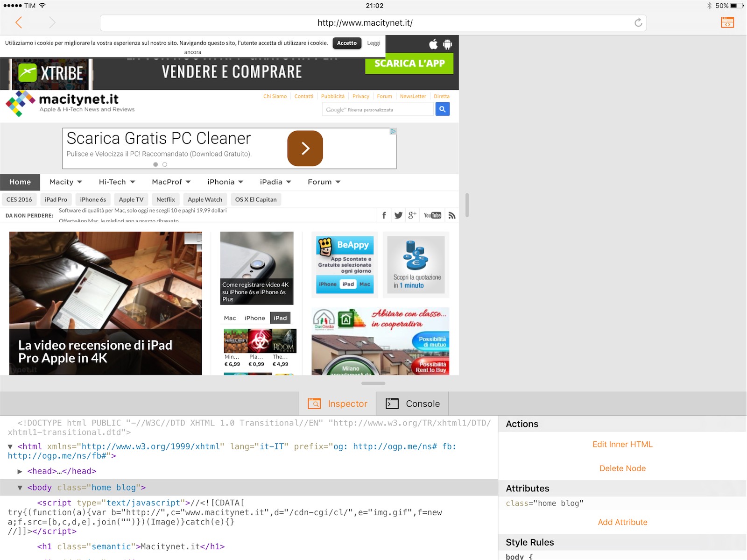The image size is (747, 560).
Task: Select the iPhone tab in app deals
Action: click(x=255, y=318)
